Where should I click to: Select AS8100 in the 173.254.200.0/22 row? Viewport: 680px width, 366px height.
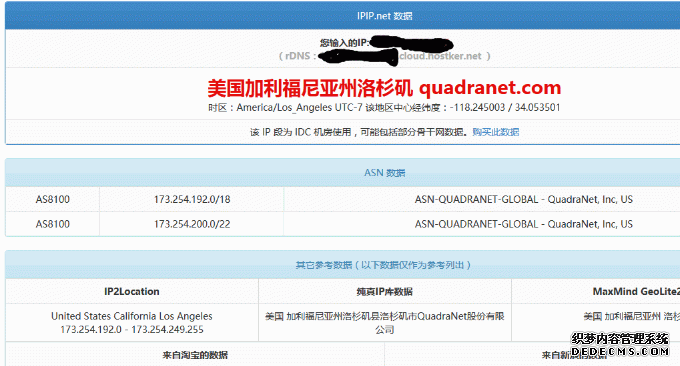point(52,224)
